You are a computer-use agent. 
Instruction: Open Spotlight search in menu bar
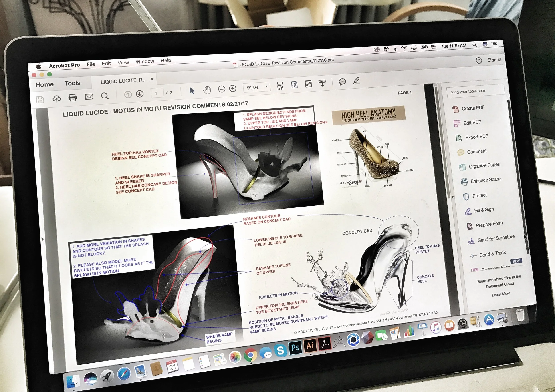[474, 45]
